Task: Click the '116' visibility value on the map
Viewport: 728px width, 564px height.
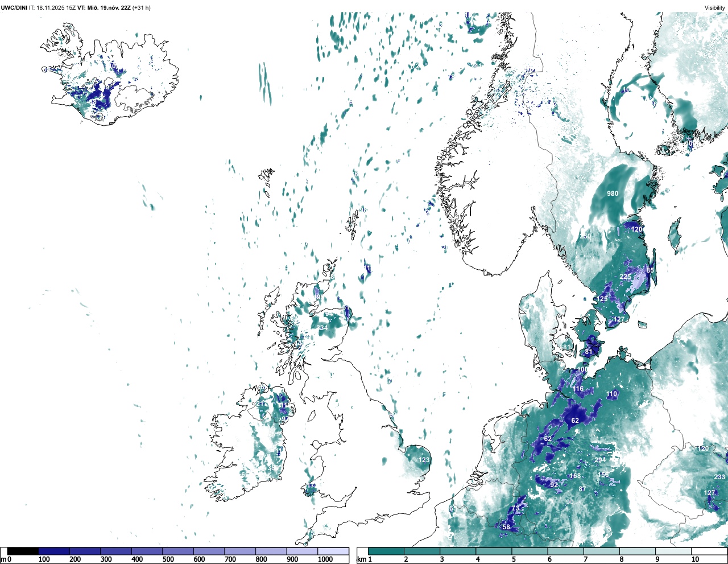Action: 578,389
